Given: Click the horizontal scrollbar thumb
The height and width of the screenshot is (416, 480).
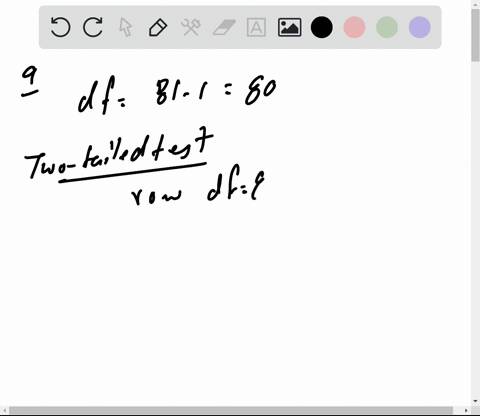Looking at the screenshot, I should [x=231, y=410].
